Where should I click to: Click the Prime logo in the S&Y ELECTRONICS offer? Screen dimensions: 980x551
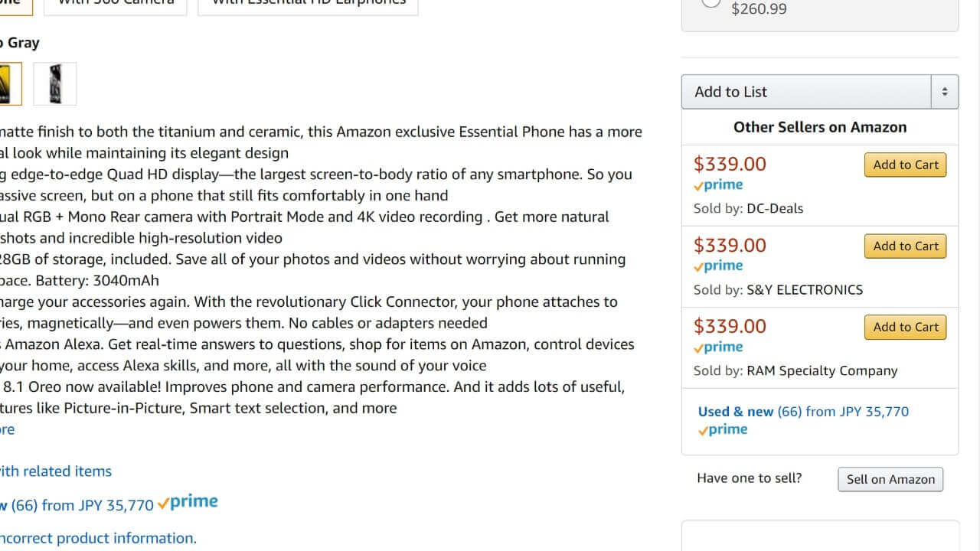718,266
